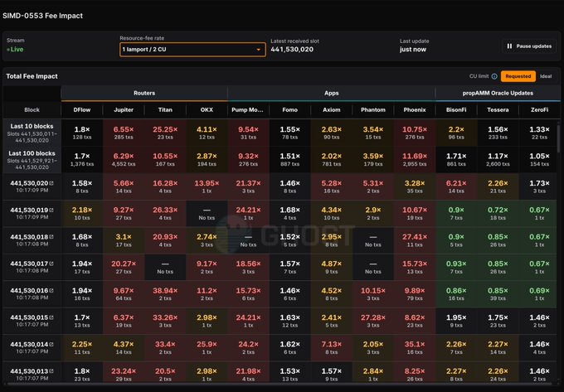Click the Block column header
Image resolution: width=564 pixels, height=392 pixels.
click(32, 110)
